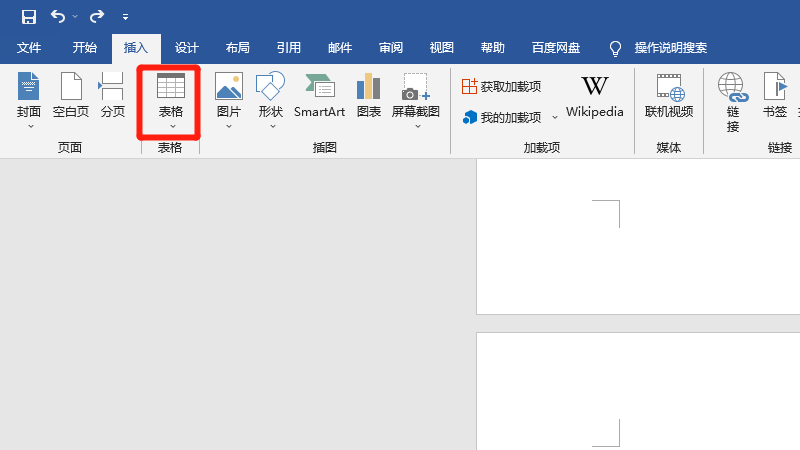Click Get Add-ins (获取加载项) button
The width and height of the screenshot is (800, 450).
pyautogui.click(x=501, y=86)
